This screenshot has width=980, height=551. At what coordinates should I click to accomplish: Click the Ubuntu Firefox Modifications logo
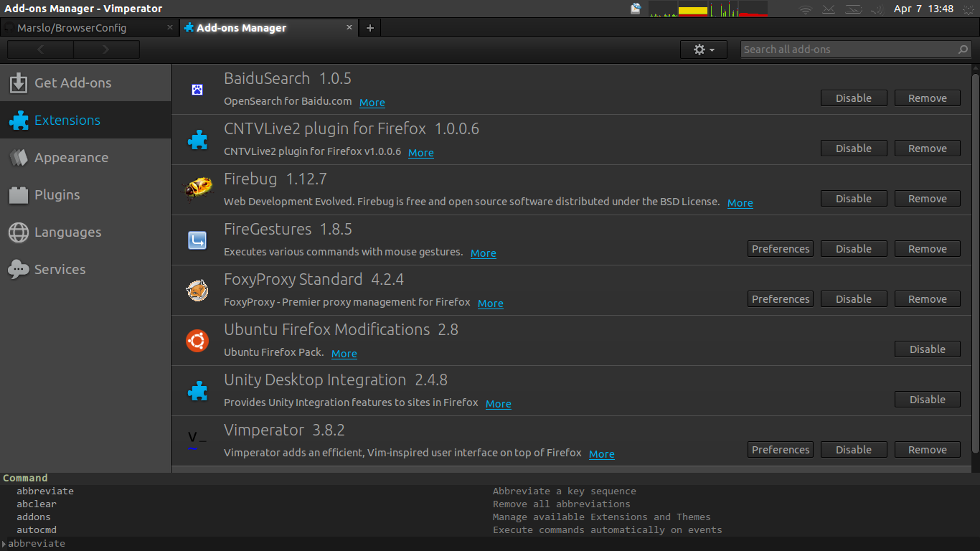[197, 341]
